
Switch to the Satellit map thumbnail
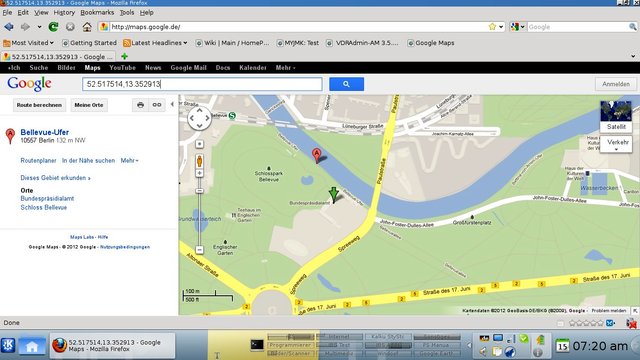616,116
